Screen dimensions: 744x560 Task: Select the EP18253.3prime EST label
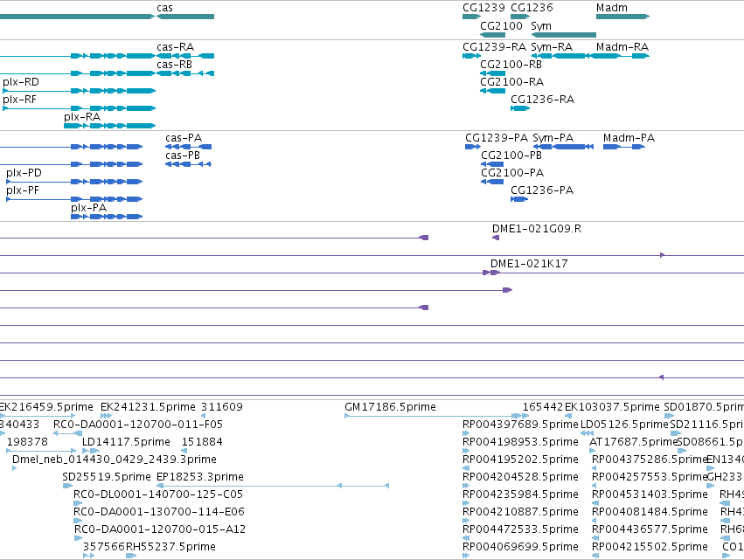pos(200,476)
